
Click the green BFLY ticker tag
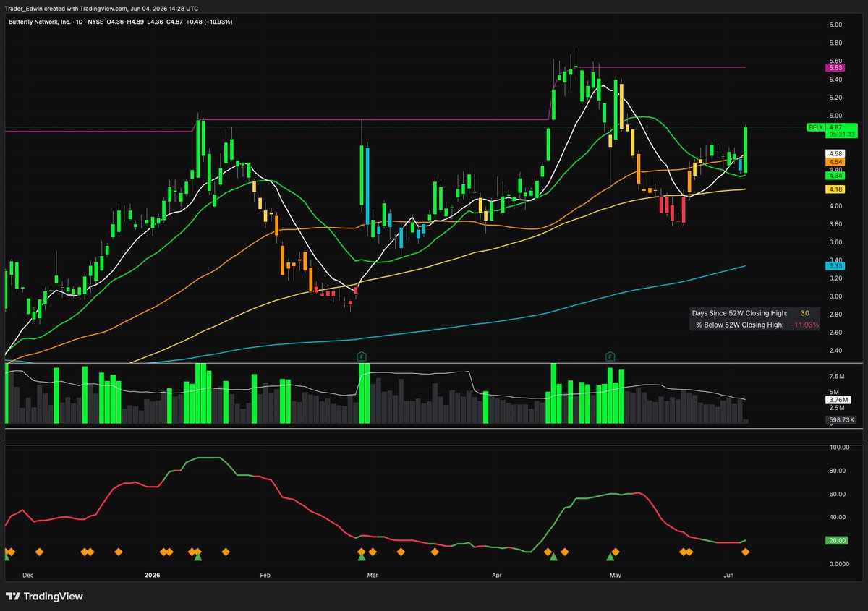tap(816, 127)
